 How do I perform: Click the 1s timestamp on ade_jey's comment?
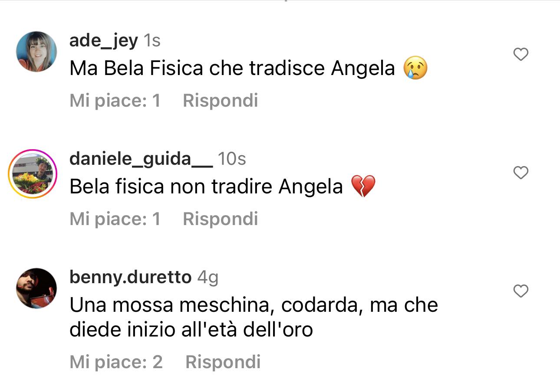pyautogui.click(x=152, y=41)
